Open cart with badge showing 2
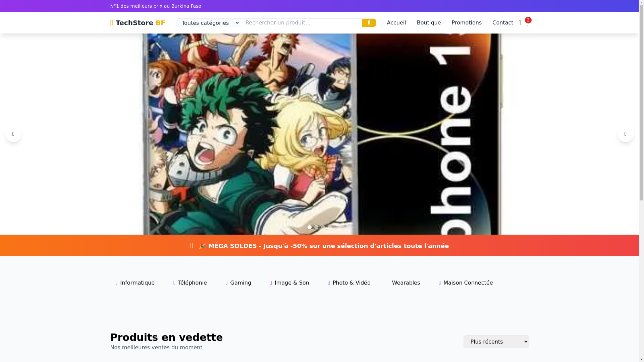The image size is (644, 362). (527, 23)
